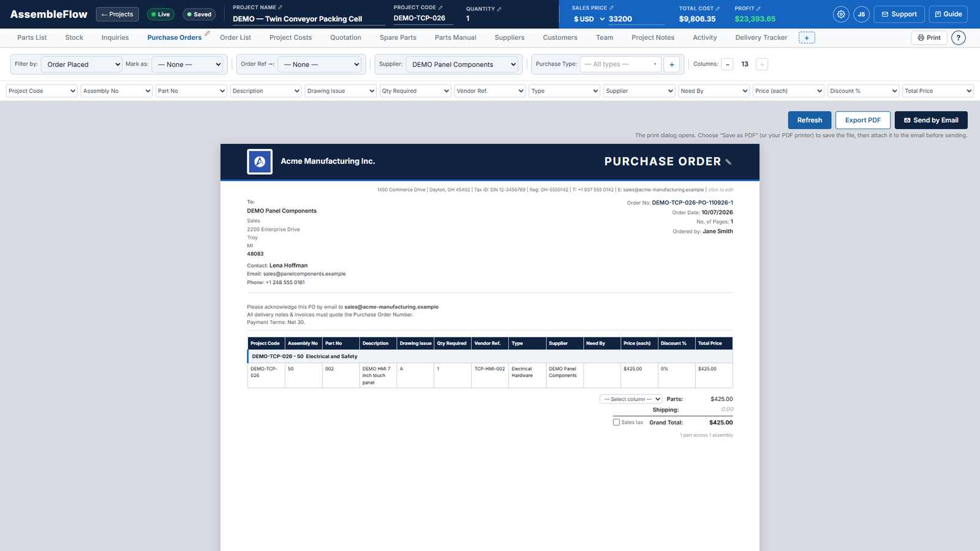The image size is (980, 551).
Task: Click the sales price value field
Action: point(636,19)
